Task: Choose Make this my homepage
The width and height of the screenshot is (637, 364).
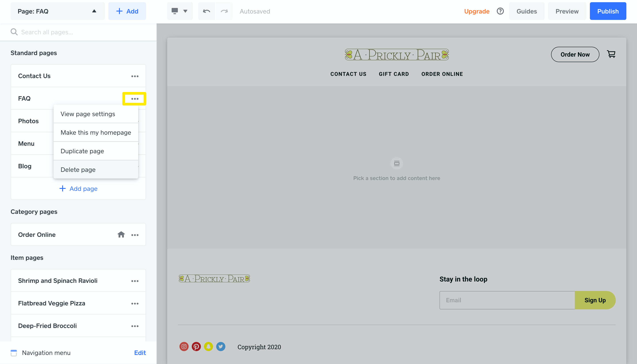Action: point(96,132)
